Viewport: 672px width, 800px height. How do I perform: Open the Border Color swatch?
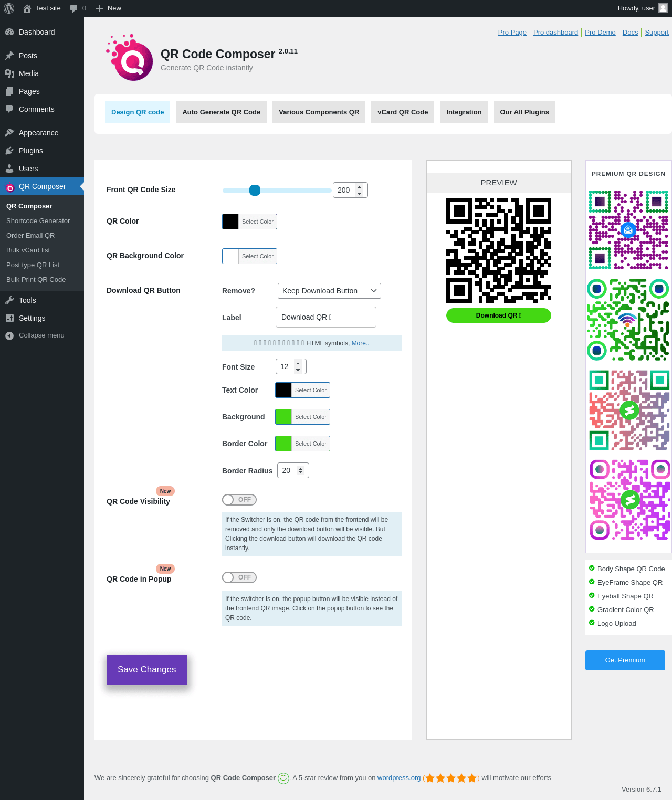[283, 444]
